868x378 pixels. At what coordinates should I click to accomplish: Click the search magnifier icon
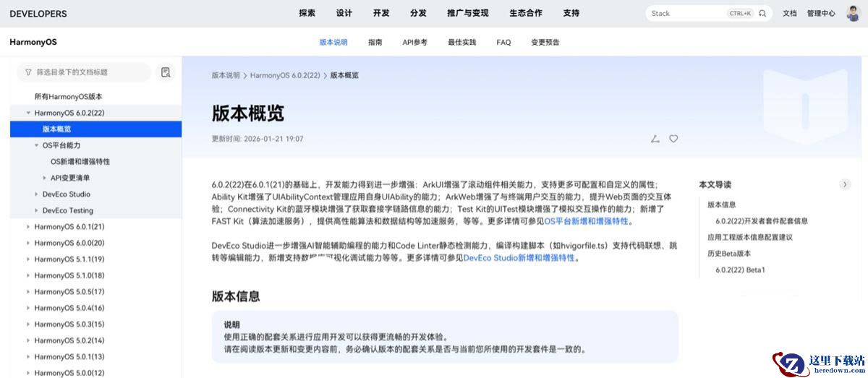(x=762, y=13)
